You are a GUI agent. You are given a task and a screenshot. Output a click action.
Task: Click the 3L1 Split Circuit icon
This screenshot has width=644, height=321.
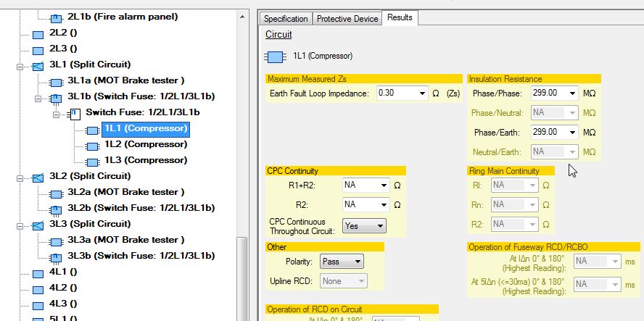point(38,67)
